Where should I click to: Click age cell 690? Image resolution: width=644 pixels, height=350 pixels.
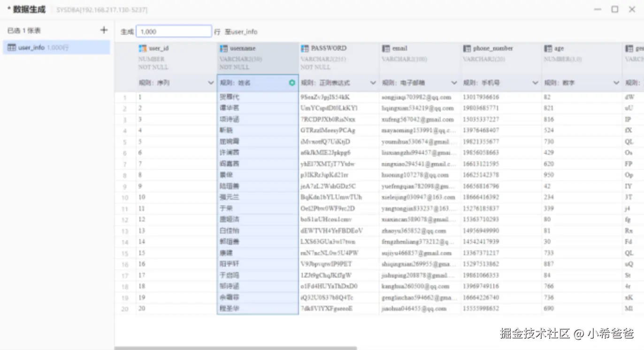tap(549, 309)
